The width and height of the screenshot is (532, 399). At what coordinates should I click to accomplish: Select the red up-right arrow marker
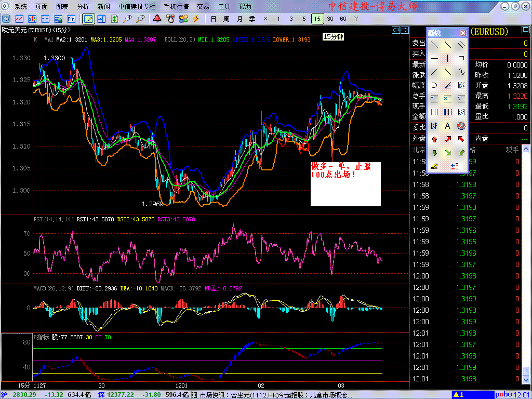pyautogui.click(x=447, y=139)
